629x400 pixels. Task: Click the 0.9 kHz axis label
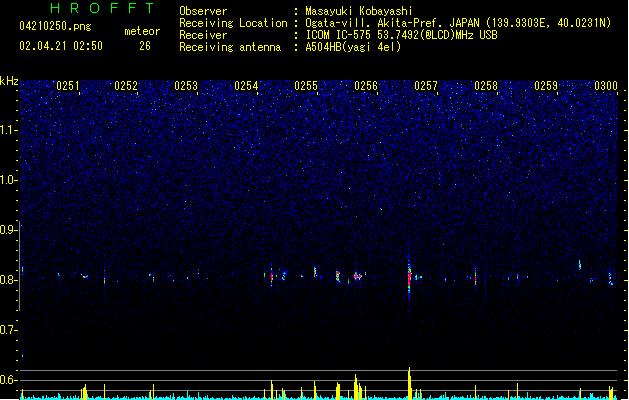8,230
